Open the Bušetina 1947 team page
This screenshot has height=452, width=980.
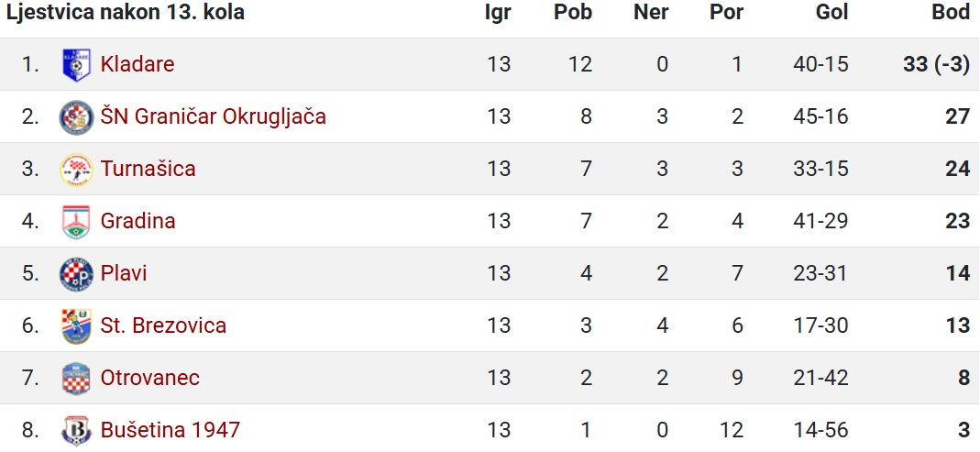tap(170, 430)
